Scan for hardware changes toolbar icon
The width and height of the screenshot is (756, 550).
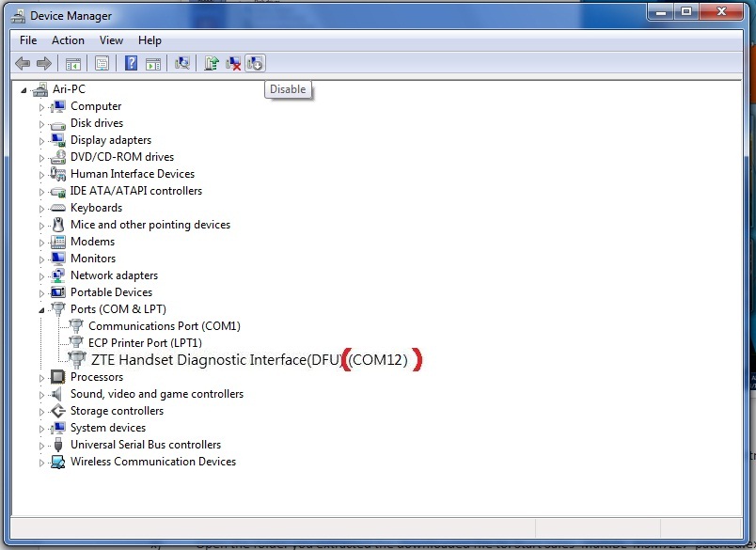[181, 63]
